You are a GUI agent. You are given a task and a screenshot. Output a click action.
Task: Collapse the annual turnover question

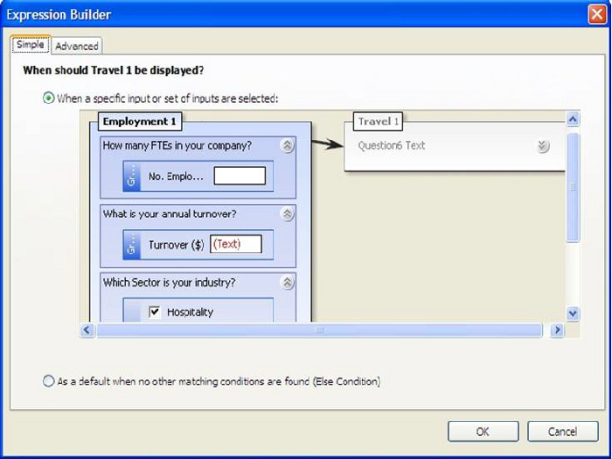point(287,214)
